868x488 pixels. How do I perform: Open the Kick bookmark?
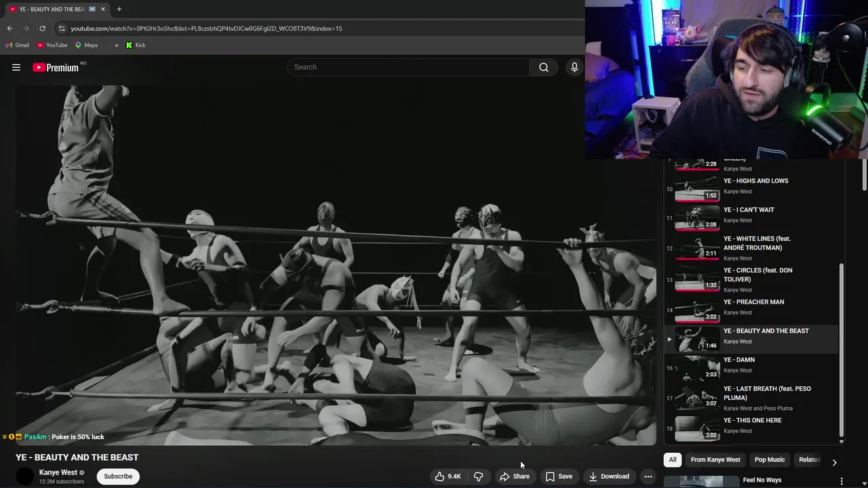(136, 45)
